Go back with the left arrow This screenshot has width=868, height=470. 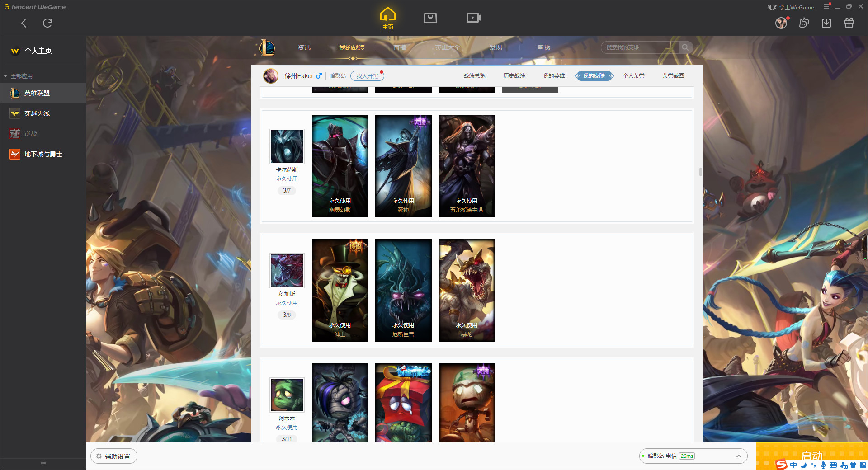[x=24, y=23]
